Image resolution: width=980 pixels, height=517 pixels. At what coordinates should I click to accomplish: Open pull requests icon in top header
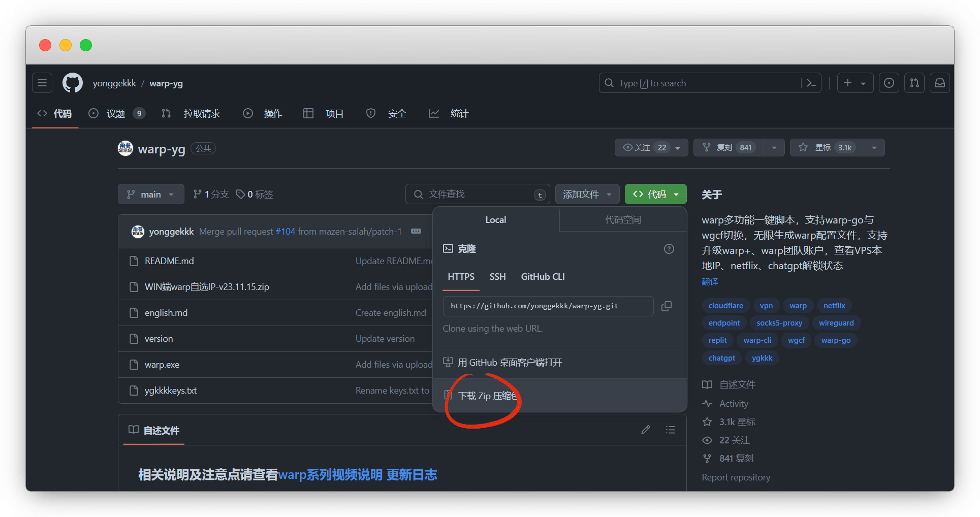tap(914, 83)
